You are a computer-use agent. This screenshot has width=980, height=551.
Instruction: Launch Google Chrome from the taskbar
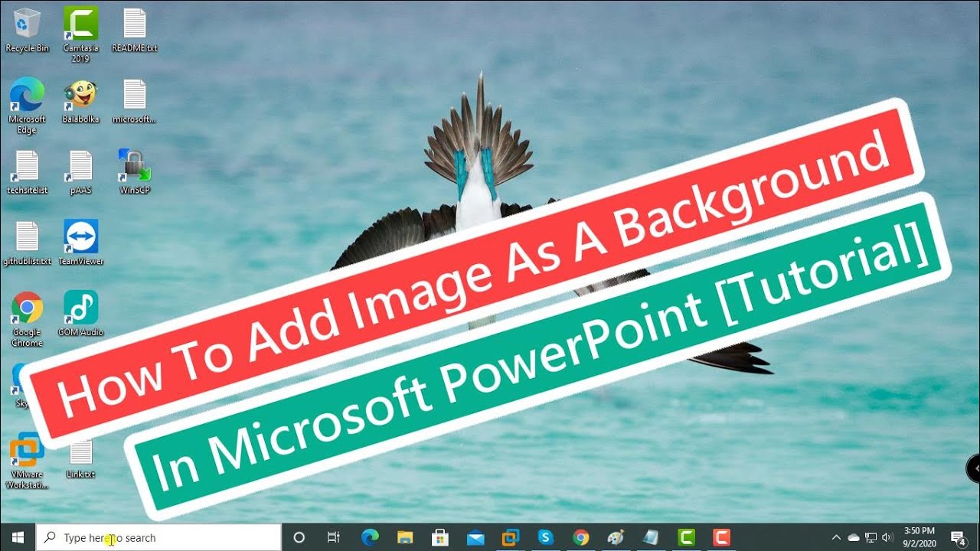click(x=580, y=537)
